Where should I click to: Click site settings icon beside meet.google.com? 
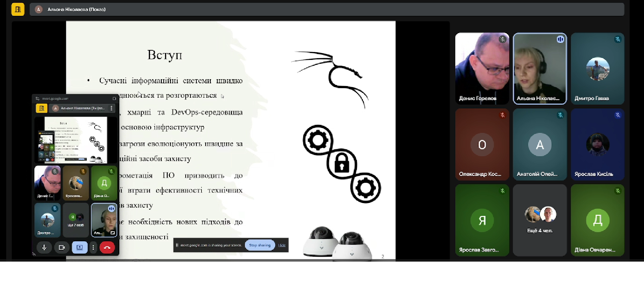37,98
